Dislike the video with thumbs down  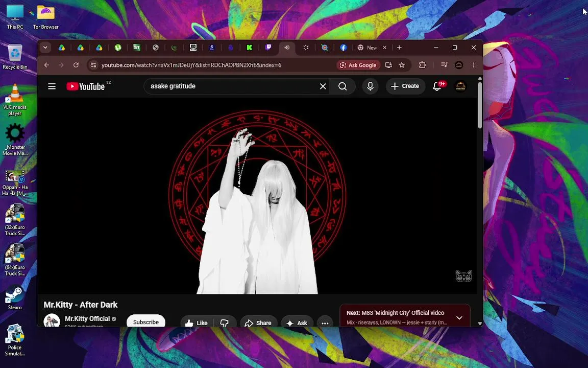224,323
